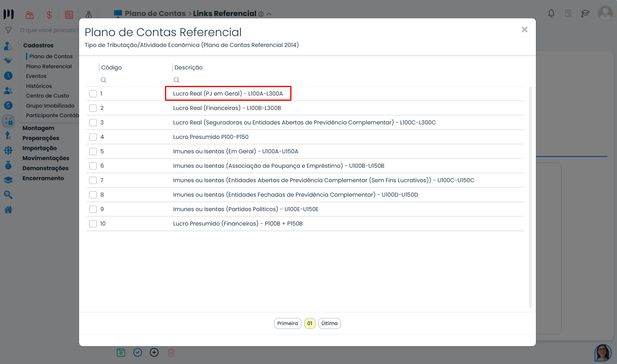Collapse the Links Referencial breadcrumb chevron
Viewport: 617px width, 364px height.
click(269, 14)
